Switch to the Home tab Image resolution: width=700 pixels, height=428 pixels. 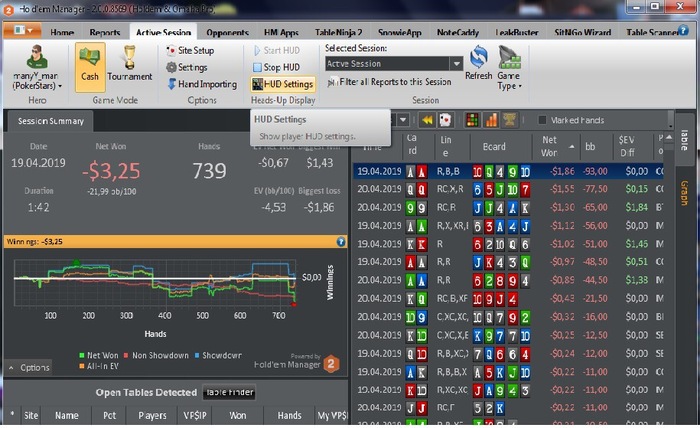[x=62, y=32]
